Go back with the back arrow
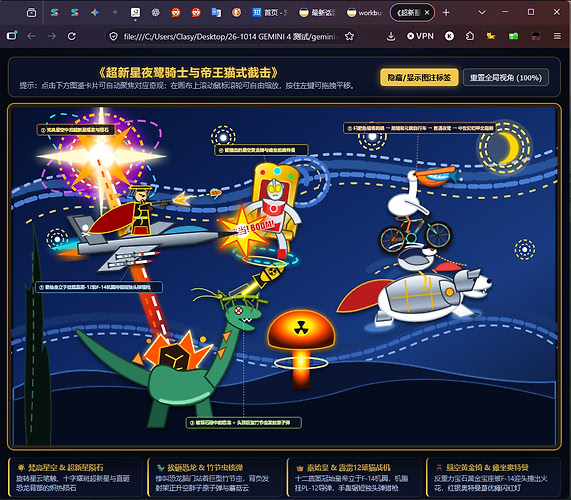571x500 pixels. 32,36
